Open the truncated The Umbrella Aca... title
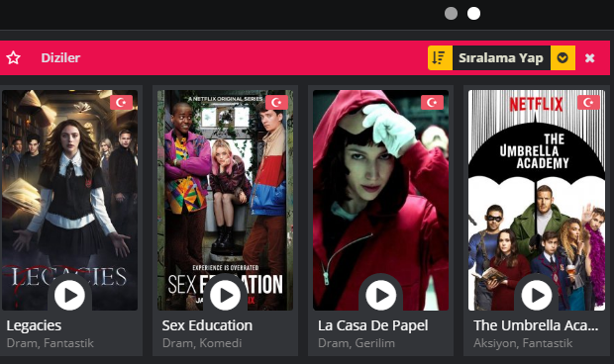This screenshot has width=614, height=364. point(536,325)
